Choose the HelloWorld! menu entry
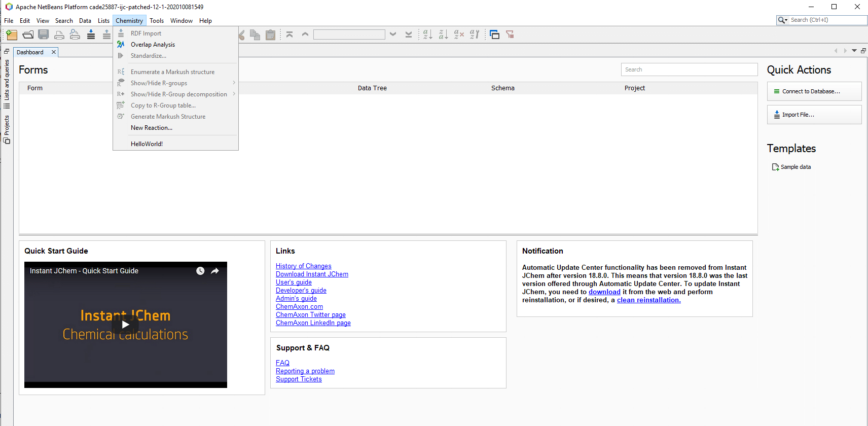 [147, 144]
